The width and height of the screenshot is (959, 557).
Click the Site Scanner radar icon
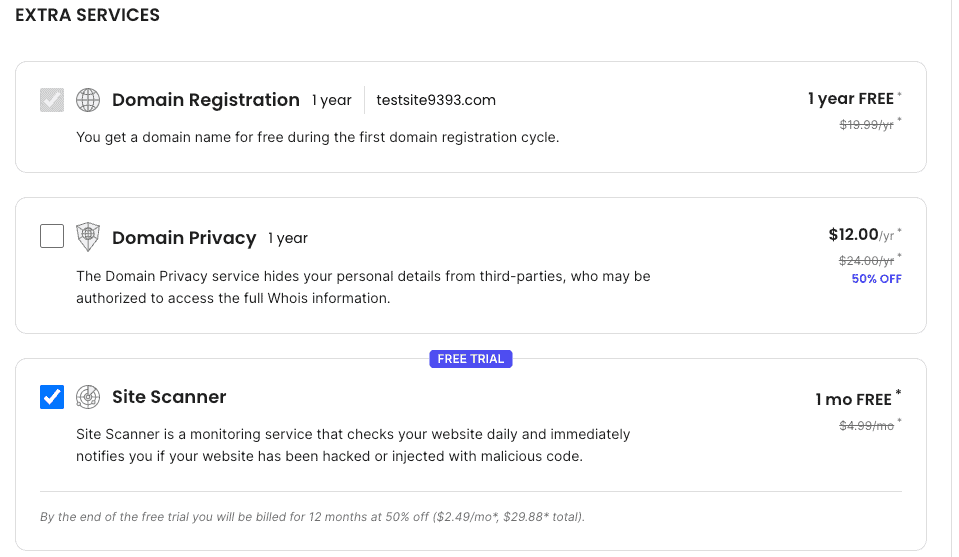89,397
